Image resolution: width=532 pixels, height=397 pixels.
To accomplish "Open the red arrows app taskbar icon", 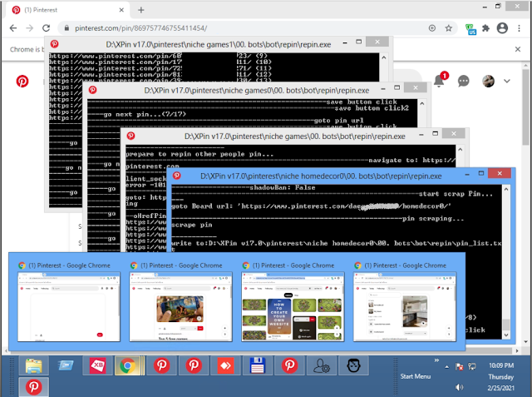I will 225,365.
